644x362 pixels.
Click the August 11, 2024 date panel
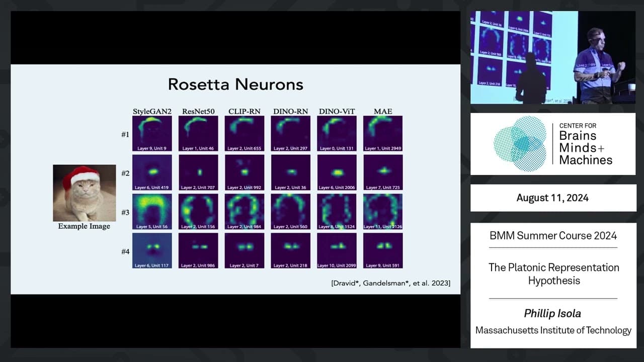coord(553,198)
